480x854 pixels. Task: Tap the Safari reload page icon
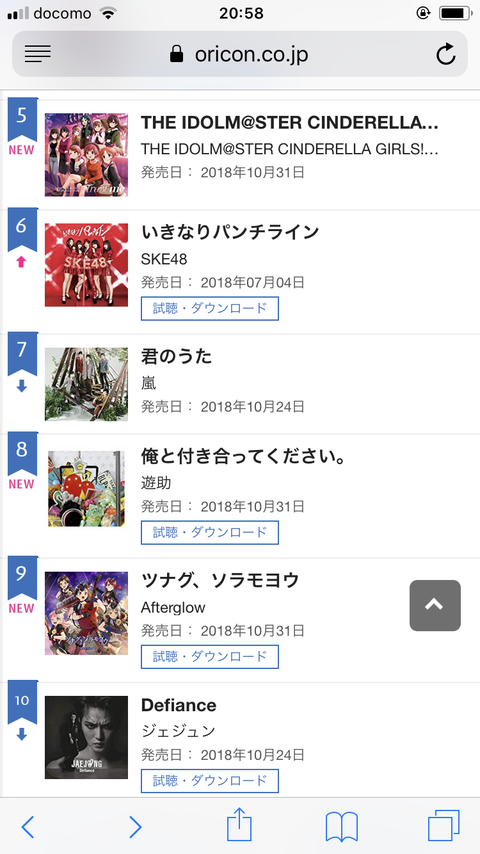tap(446, 54)
